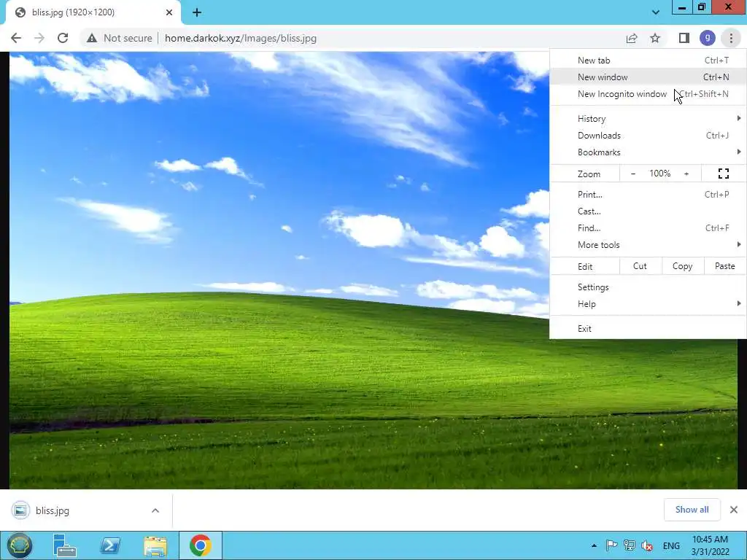Choose Print... from the menu

point(648,194)
